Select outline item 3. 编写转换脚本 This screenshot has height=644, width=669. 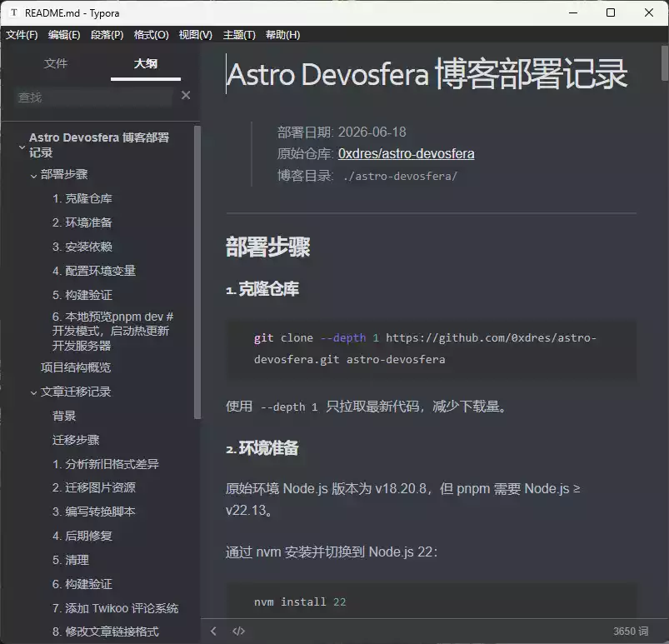(x=94, y=512)
